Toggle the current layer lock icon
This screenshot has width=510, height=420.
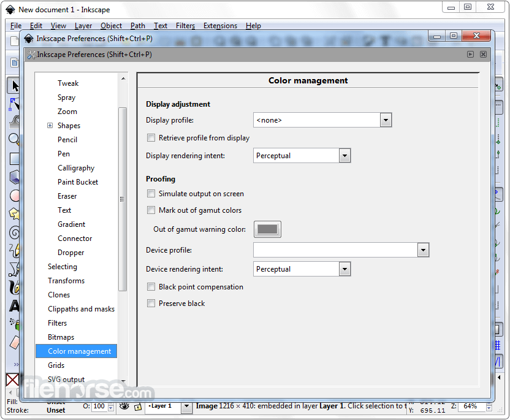[138, 407]
